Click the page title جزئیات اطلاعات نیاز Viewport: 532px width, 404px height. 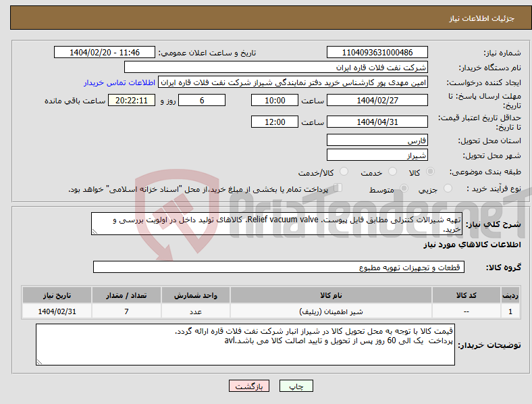tap(482, 18)
